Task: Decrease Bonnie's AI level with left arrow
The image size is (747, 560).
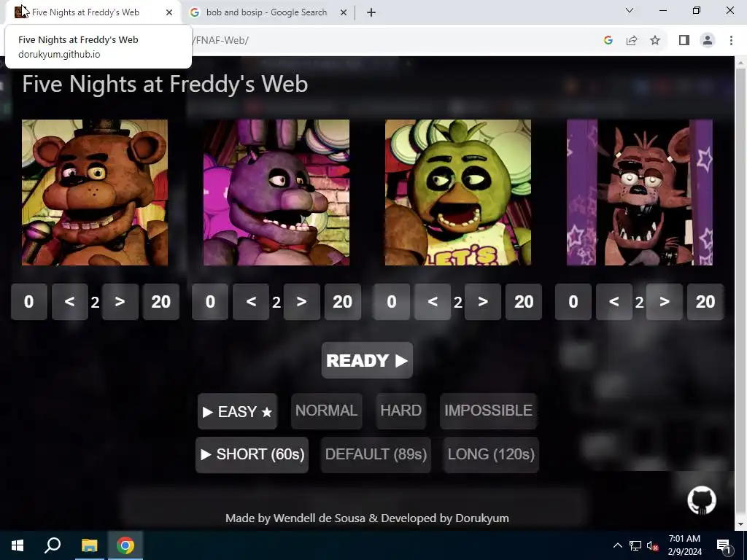Action: click(251, 301)
